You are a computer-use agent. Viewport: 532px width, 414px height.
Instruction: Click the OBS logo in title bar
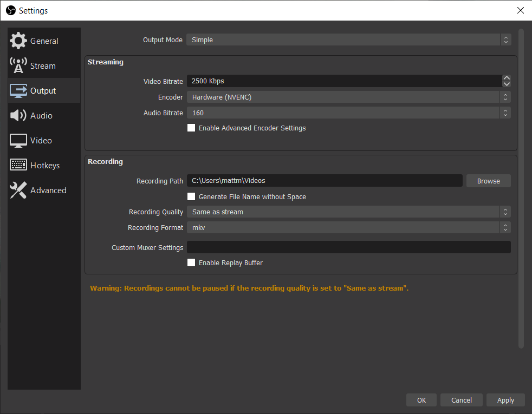[10, 10]
